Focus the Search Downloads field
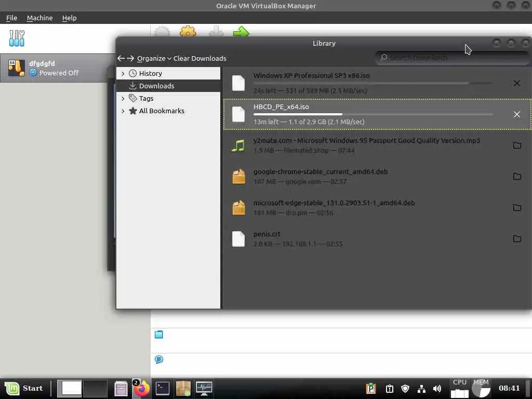 453,58
